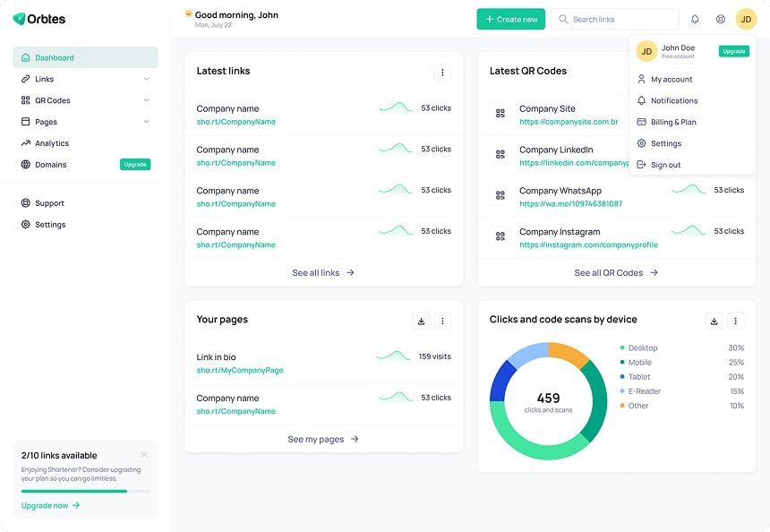Viewport: 770px width, 532px height.
Task: Open three-dot menu on Your pages card
Action: coord(442,321)
